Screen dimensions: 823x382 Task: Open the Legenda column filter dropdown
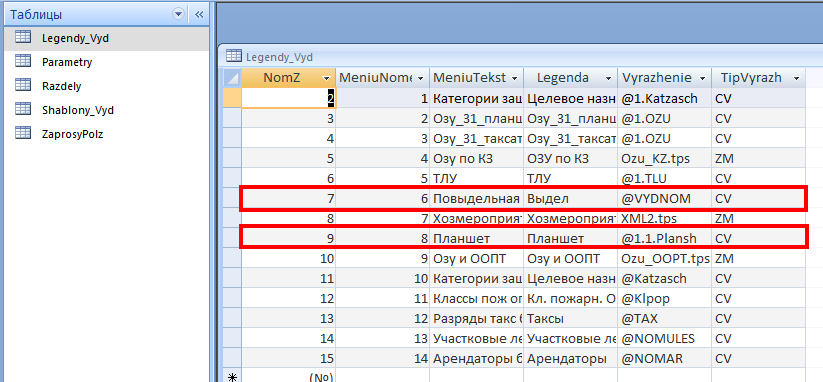pos(608,78)
